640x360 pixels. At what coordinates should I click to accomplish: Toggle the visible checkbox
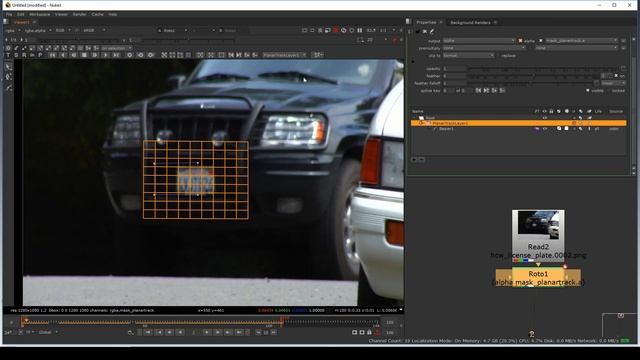pos(588,90)
